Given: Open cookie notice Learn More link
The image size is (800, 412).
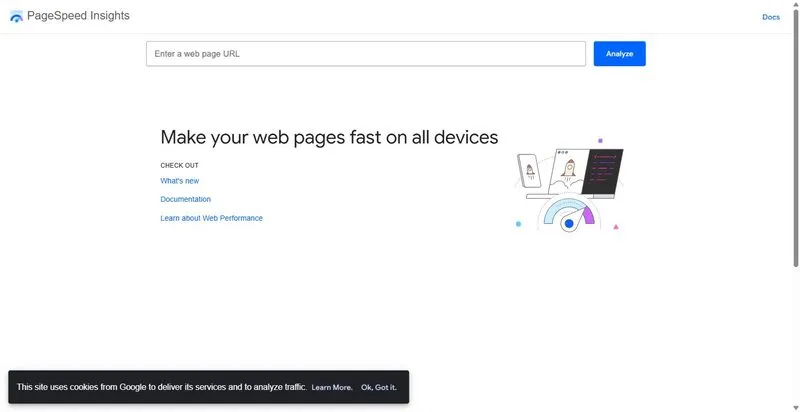Looking at the screenshot, I should pyautogui.click(x=332, y=388).
